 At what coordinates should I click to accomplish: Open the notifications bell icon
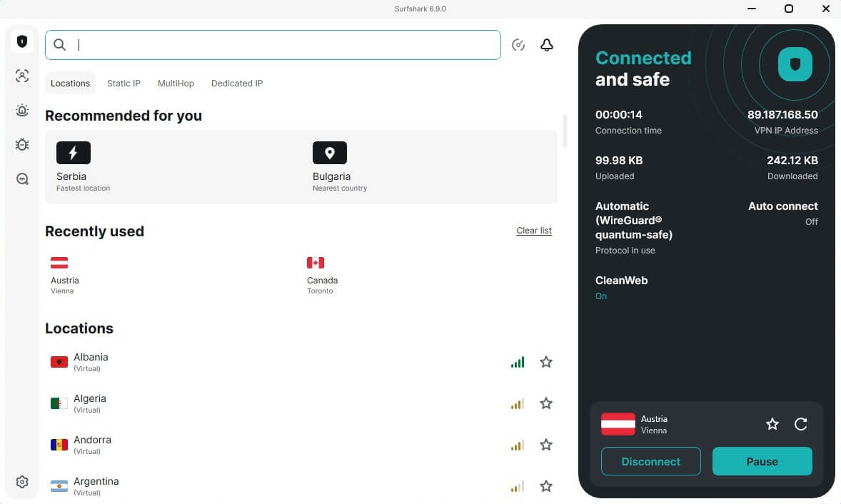point(547,45)
